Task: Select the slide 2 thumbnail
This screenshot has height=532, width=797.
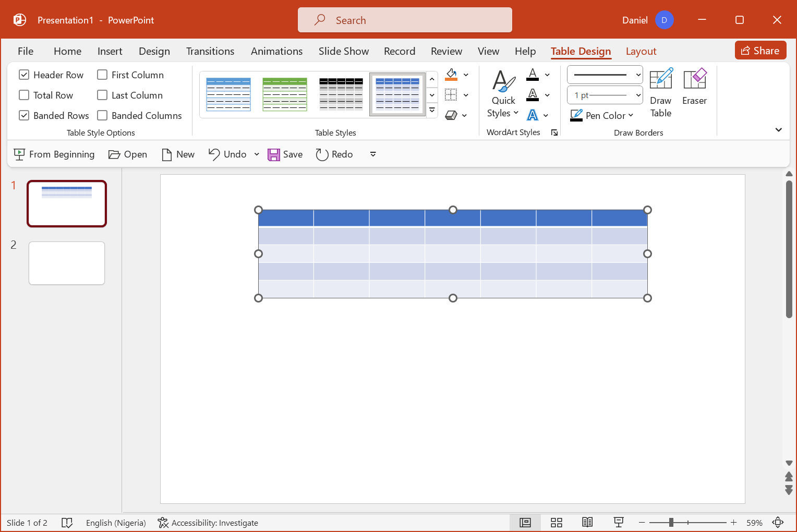Action: [x=67, y=263]
